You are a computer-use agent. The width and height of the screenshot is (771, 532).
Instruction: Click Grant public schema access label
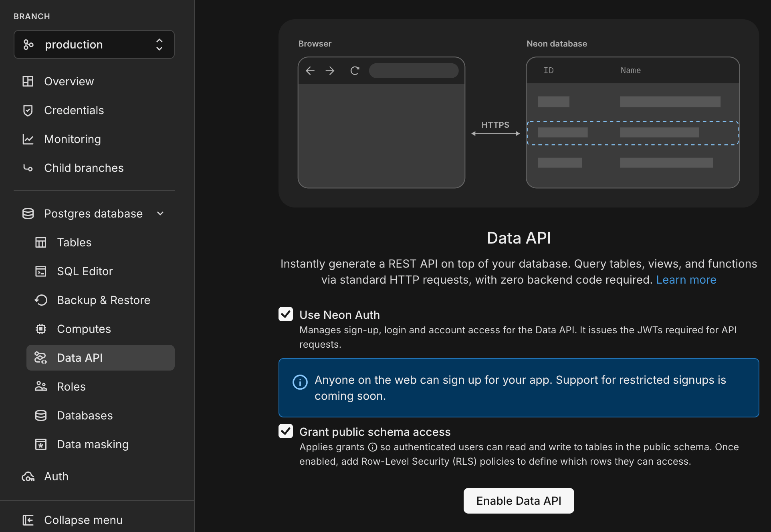pos(375,432)
